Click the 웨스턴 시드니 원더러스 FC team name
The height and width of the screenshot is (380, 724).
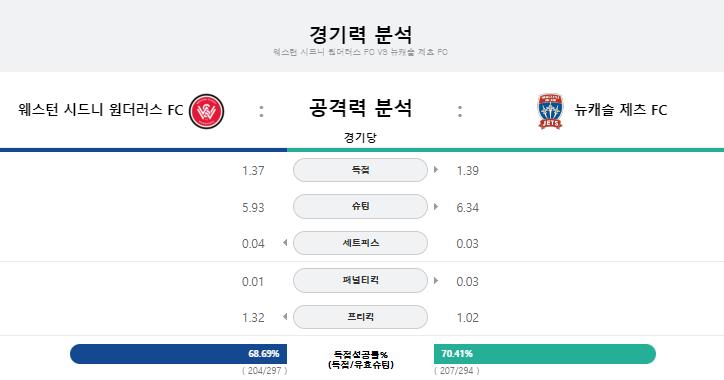point(101,110)
